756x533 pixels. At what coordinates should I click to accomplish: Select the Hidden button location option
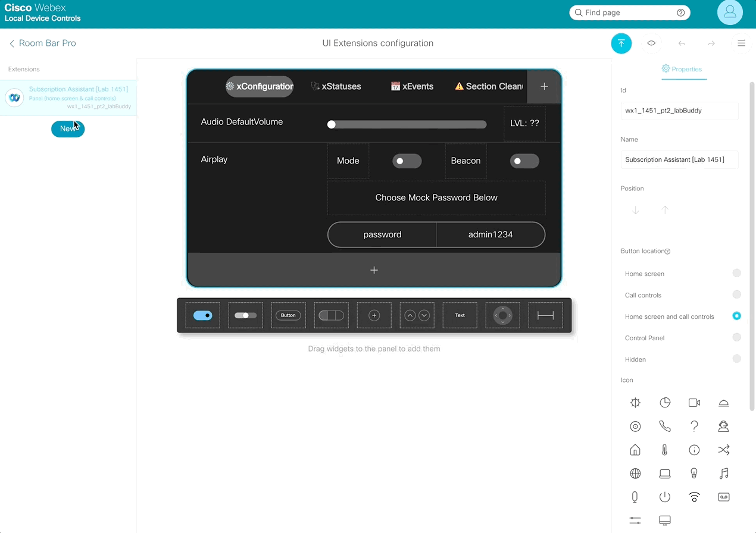tap(736, 359)
